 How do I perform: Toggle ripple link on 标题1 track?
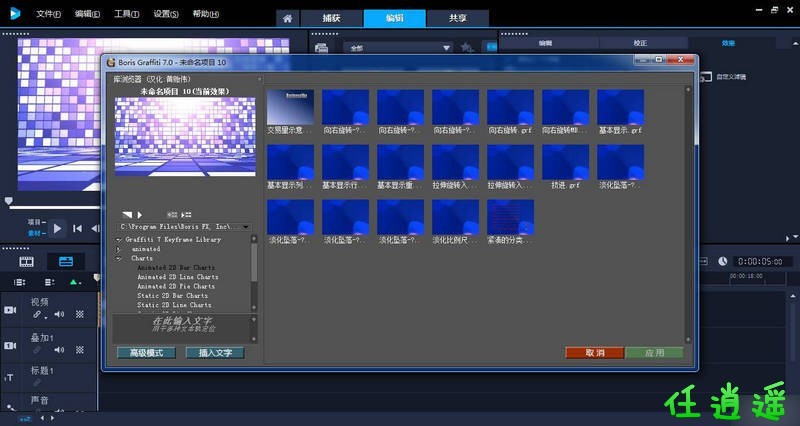pos(37,382)
